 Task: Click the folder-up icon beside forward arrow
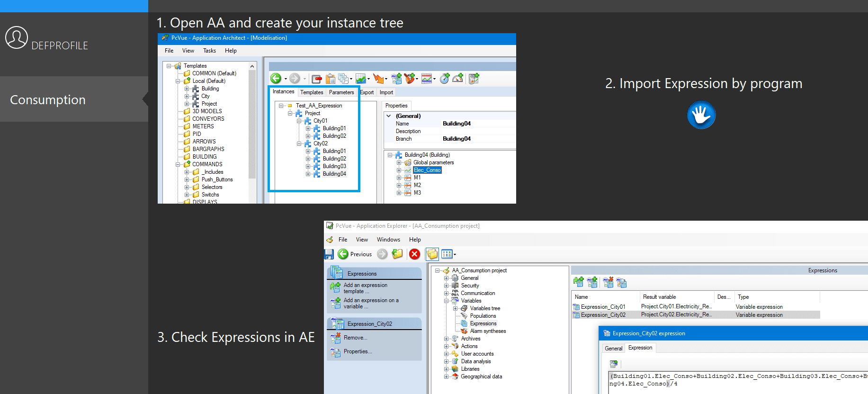point(397,254)
